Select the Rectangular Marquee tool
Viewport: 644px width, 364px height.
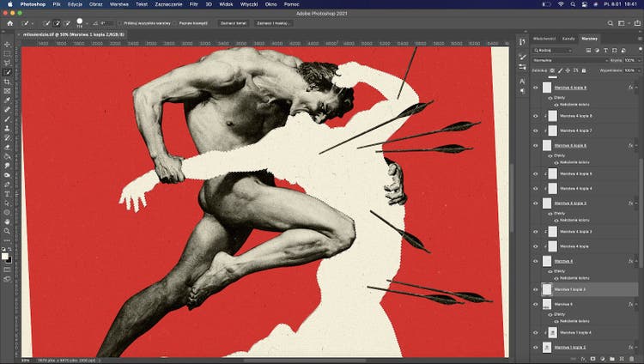point(7,54)
